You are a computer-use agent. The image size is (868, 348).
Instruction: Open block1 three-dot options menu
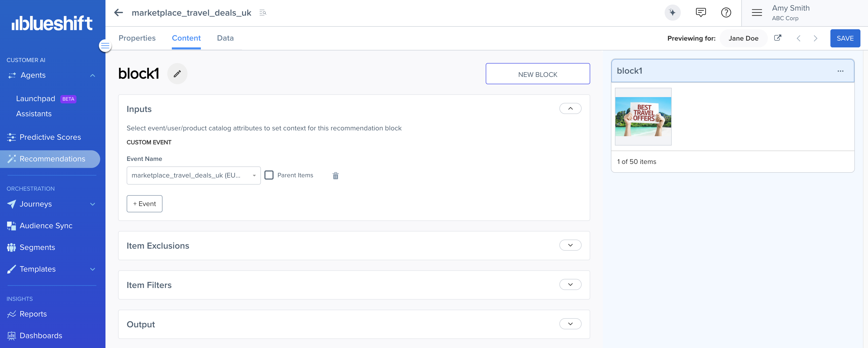click(x=840, y=71)
